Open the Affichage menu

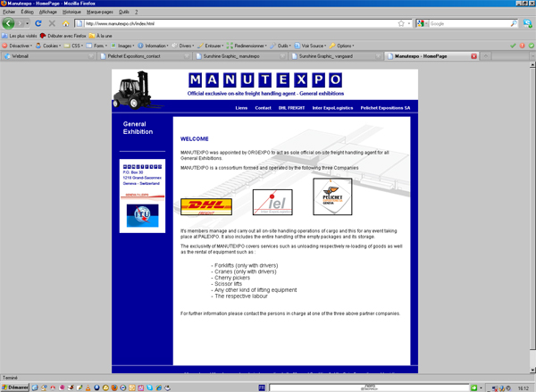[x=48, y=12]
